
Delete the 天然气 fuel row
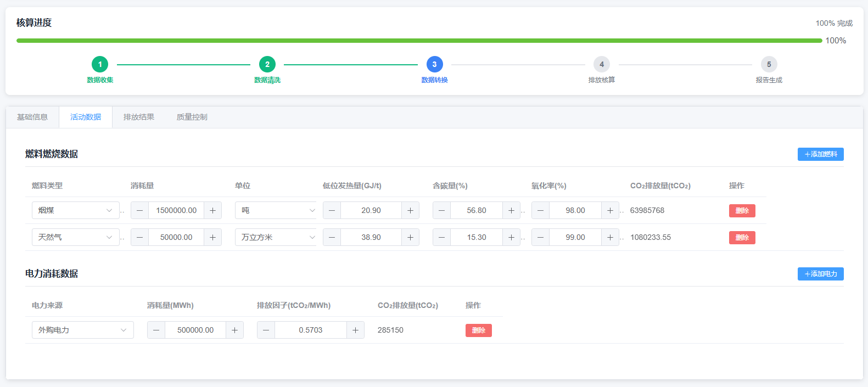[x=742, y=238]
